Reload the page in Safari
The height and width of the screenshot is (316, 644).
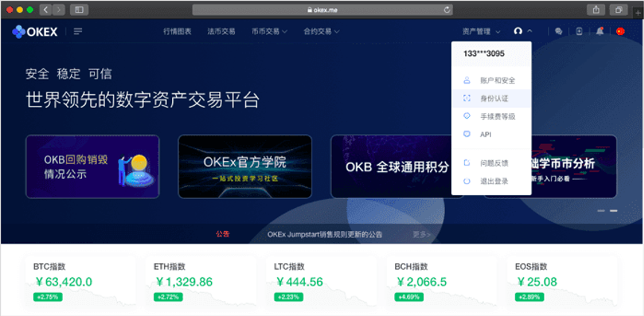(447, 10)
